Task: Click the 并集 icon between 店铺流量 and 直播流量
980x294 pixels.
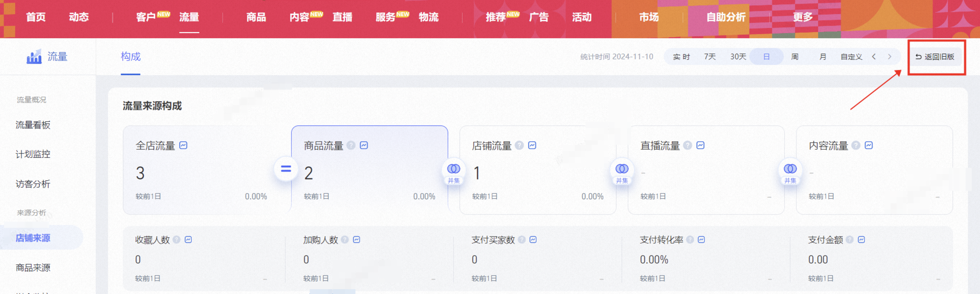Action: (x=622, y=172)
